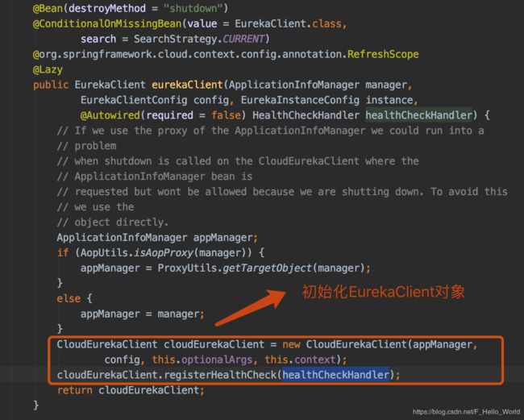Viewport: 524px width, 420px height.
Task: Click the if keyword
Action: coord(63,252)
